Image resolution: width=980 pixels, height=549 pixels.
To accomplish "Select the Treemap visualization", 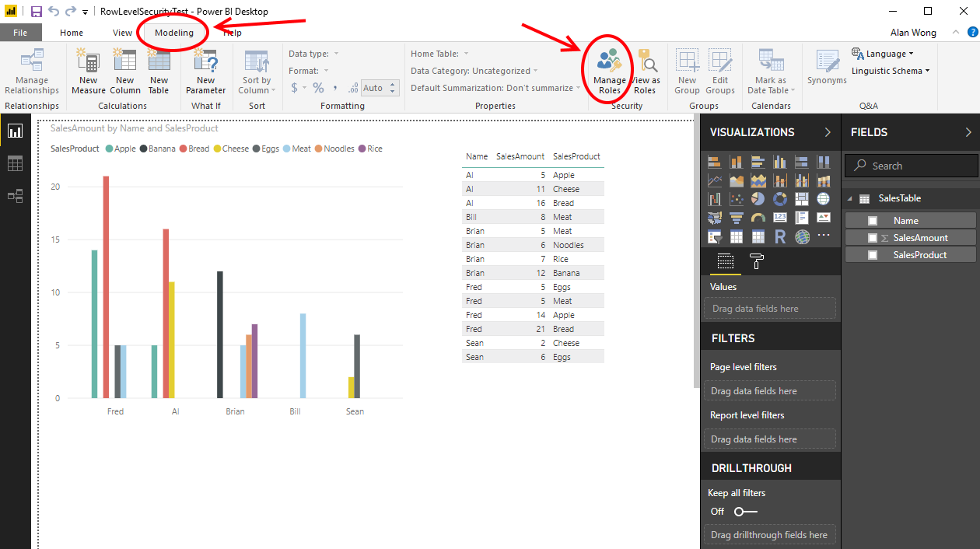I will point(802,199).
